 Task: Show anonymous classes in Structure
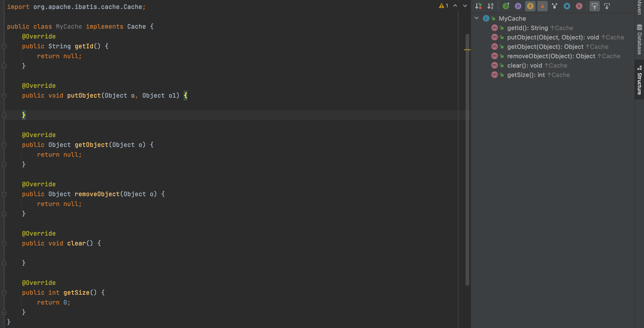[x=567, y=6]
